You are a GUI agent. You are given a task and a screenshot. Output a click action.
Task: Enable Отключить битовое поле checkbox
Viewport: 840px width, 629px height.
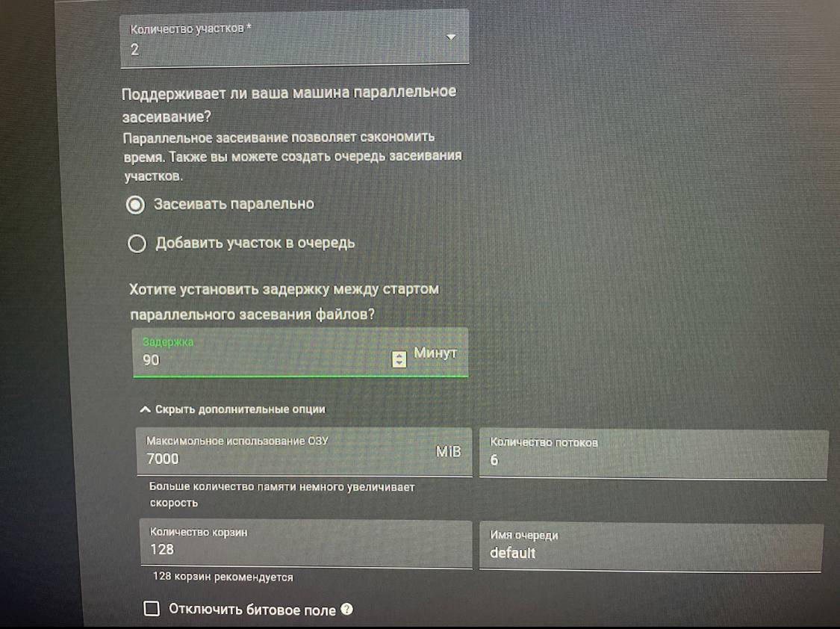point(152,608)
